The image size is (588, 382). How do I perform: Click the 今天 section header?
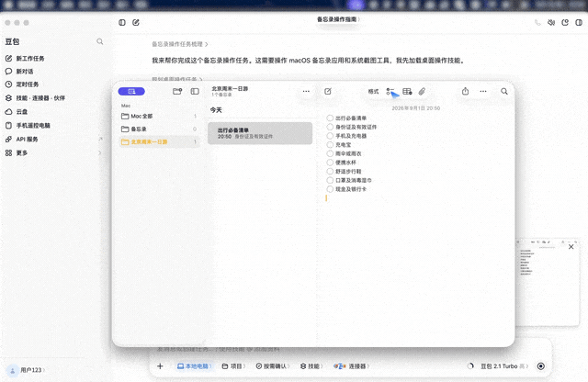click(216, 110)
